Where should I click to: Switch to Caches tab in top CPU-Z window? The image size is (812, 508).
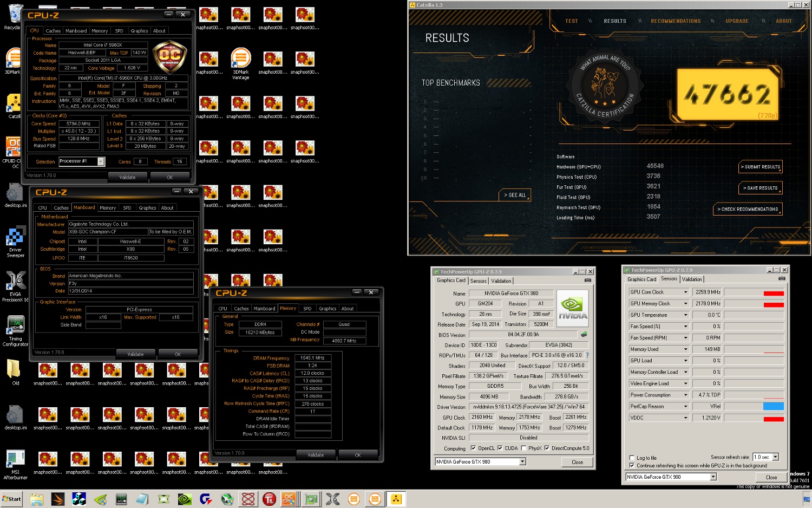[x=53, y=31]
